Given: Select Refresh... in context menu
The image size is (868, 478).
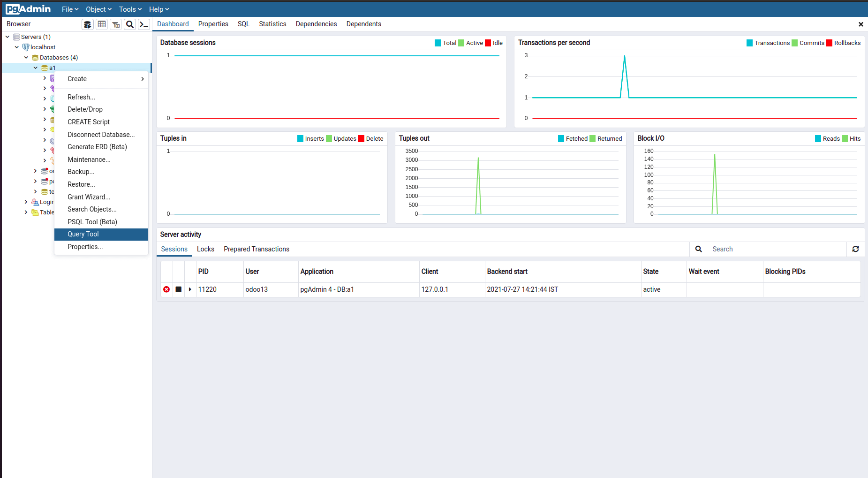Looking at the screenshot, I should click(101, 97).
